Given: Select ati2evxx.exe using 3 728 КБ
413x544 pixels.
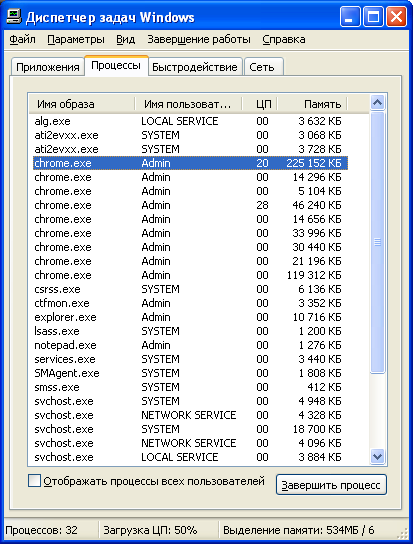Looking at the screenshot, I should (x=190, y=149).
